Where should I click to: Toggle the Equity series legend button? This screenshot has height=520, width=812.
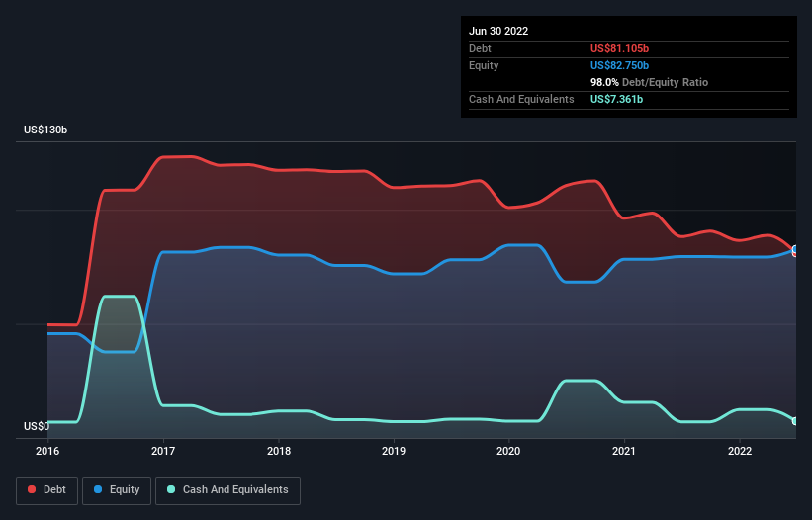117,490
